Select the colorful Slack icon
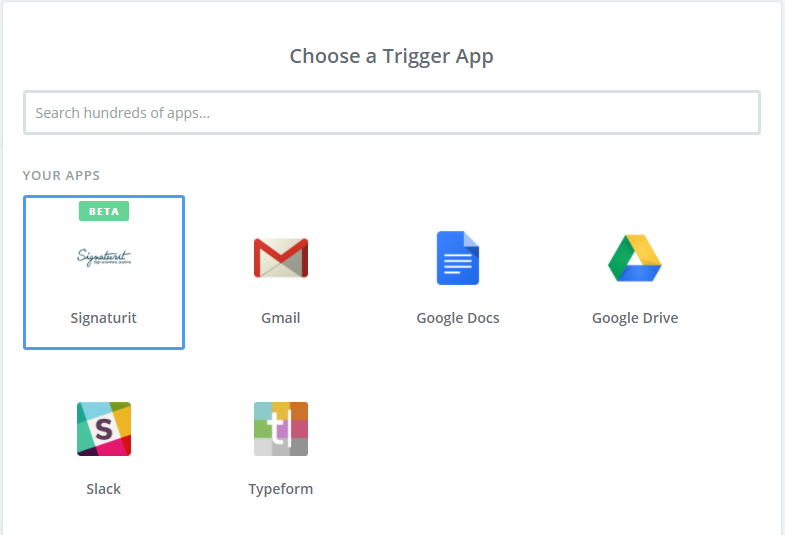This screenshot has height=535, width=785. pos(104,429)
